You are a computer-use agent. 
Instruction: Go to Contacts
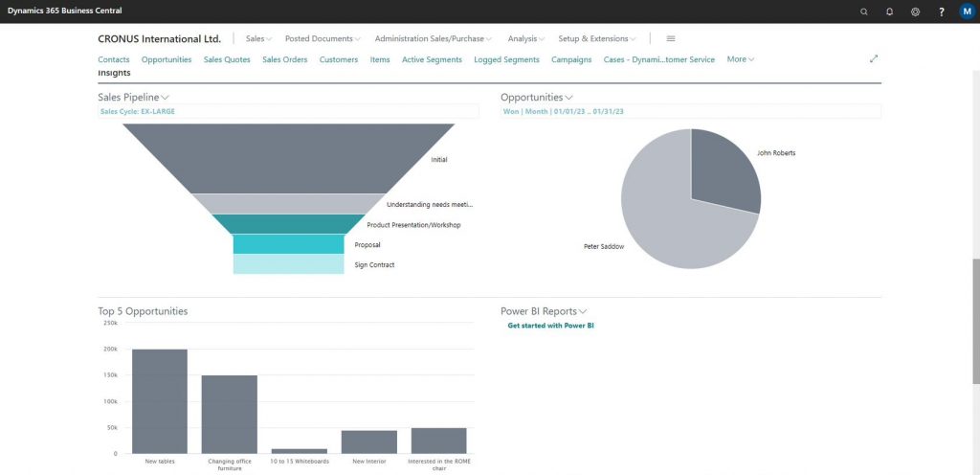(114, 59)
